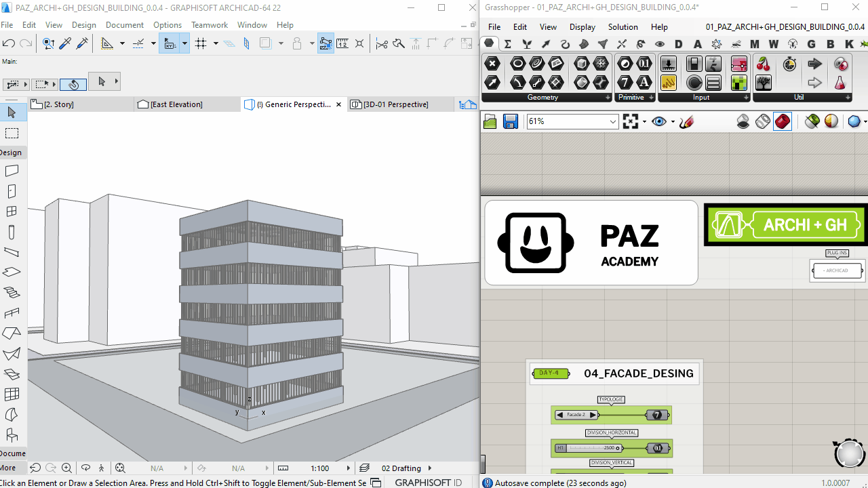The width and height of the screenshot is (868, 488).
Task: Open the Grasshopper Params hexagon tab
Action: (x=489, y=43)
